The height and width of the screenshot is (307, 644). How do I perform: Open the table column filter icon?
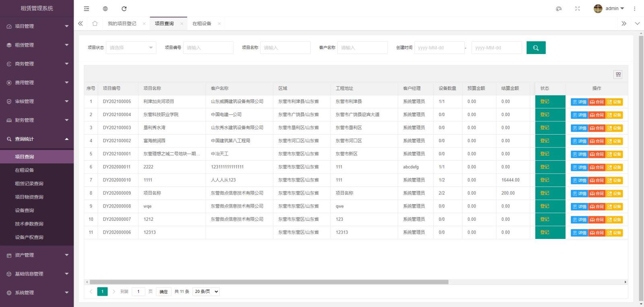pos(618,75)
